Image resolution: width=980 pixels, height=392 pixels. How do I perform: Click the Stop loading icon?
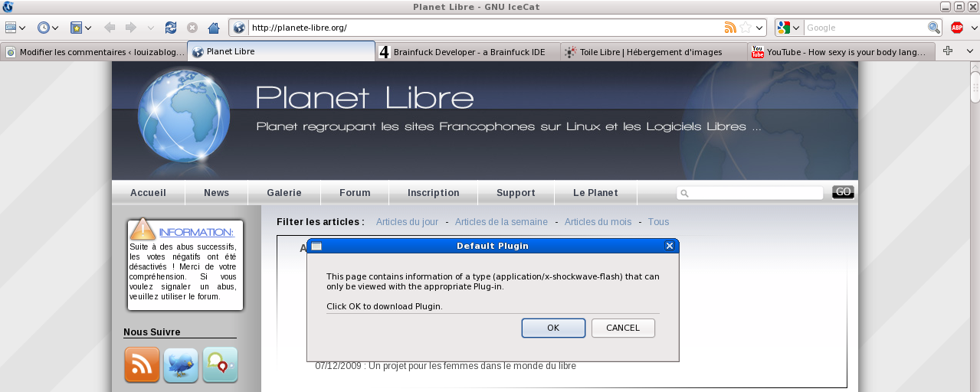click(x=192, y=28)
